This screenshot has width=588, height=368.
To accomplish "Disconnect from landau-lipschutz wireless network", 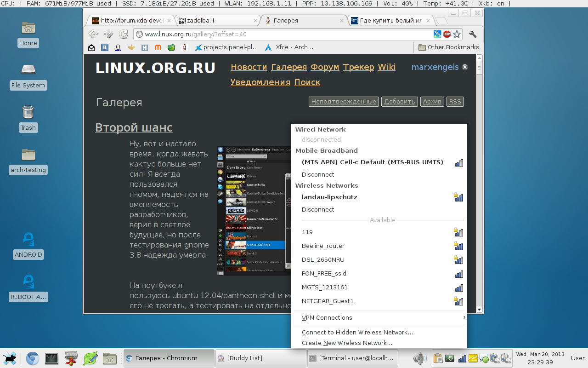I will coord(318,210).
